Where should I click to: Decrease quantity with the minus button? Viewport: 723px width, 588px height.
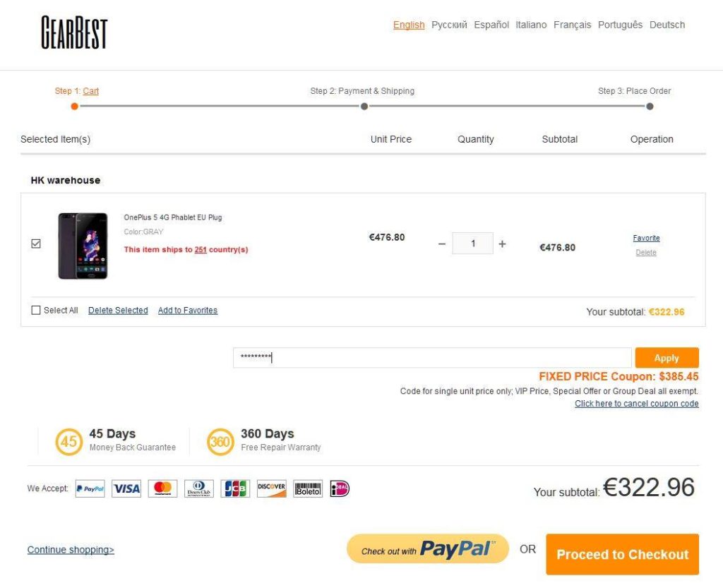[x=442, y=244]
